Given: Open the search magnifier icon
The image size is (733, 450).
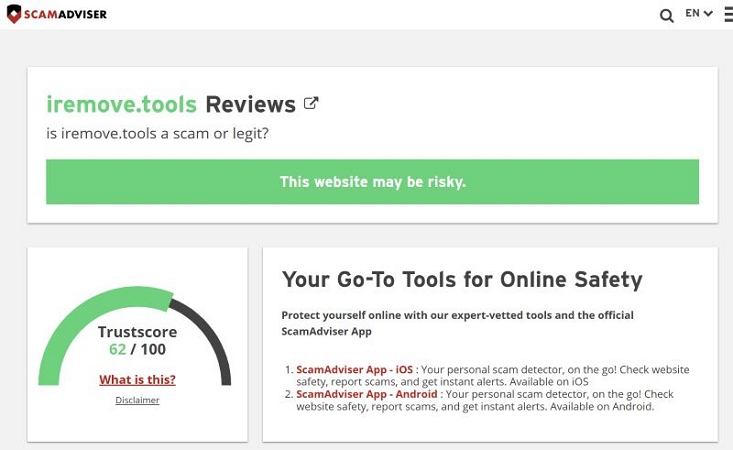Looking at the screenshot, I should pyautogui.click(x=667, y=15).
